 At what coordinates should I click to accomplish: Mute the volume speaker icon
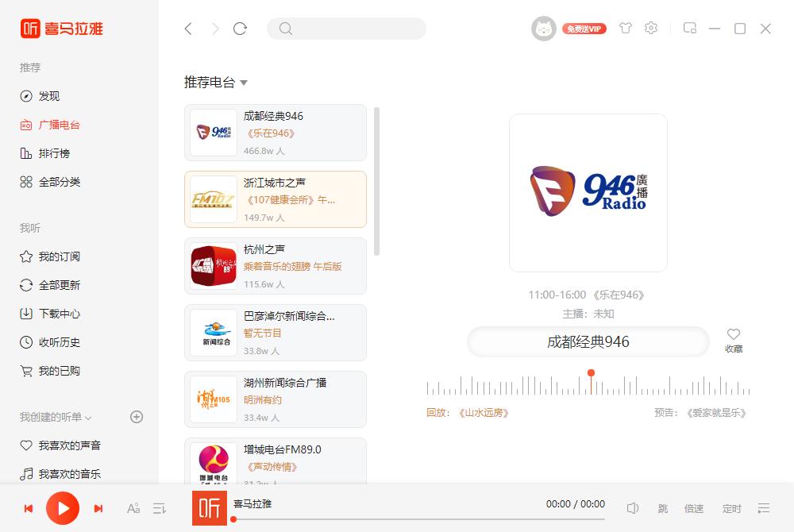[x=633, y=508]
